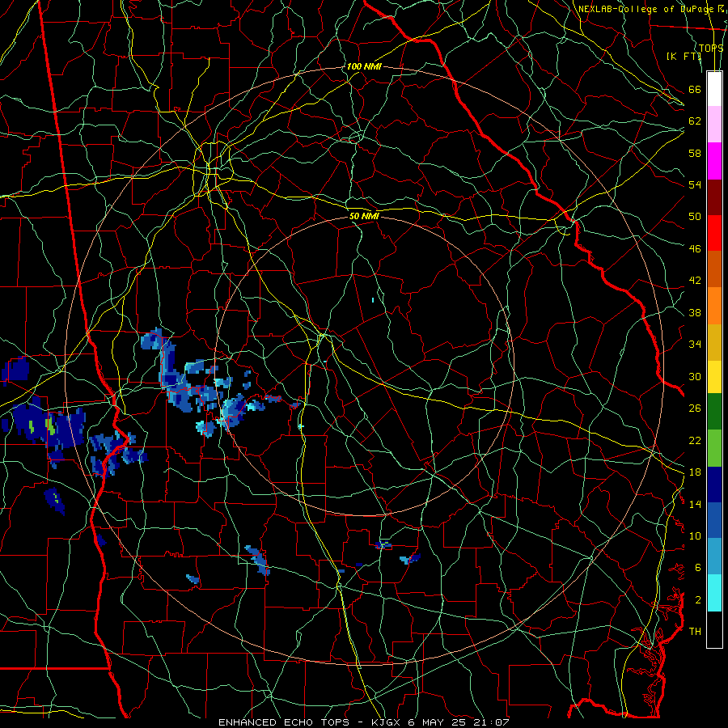Screen dimensions: 728x728
Task: Click the 42 legend value label
Action: pyautogui.click(x=695, y=281)
